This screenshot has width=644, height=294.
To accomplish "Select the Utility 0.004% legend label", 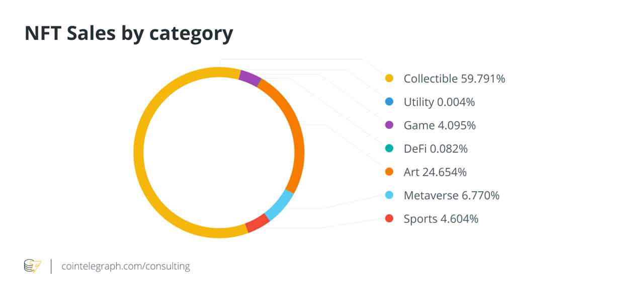I will pyautogui.click(x=439, y=102).
